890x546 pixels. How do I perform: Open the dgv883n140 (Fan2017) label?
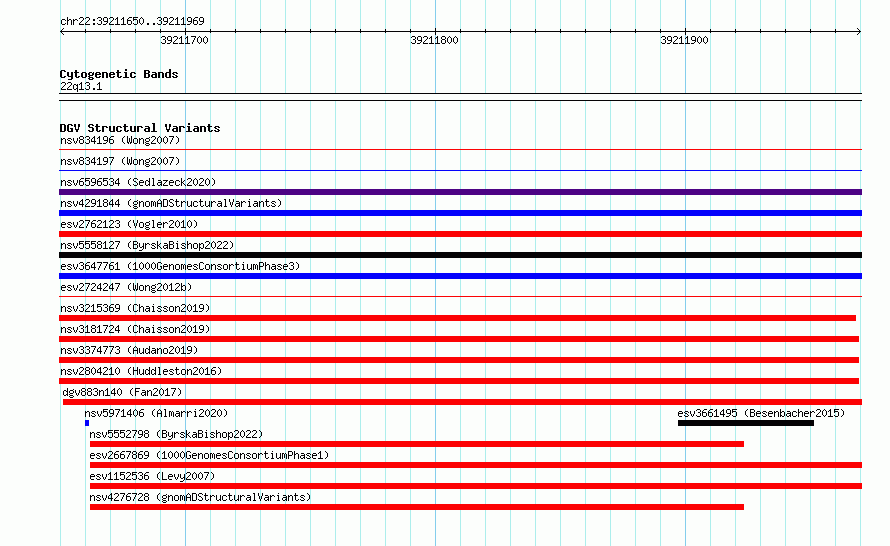pos(122,392)
